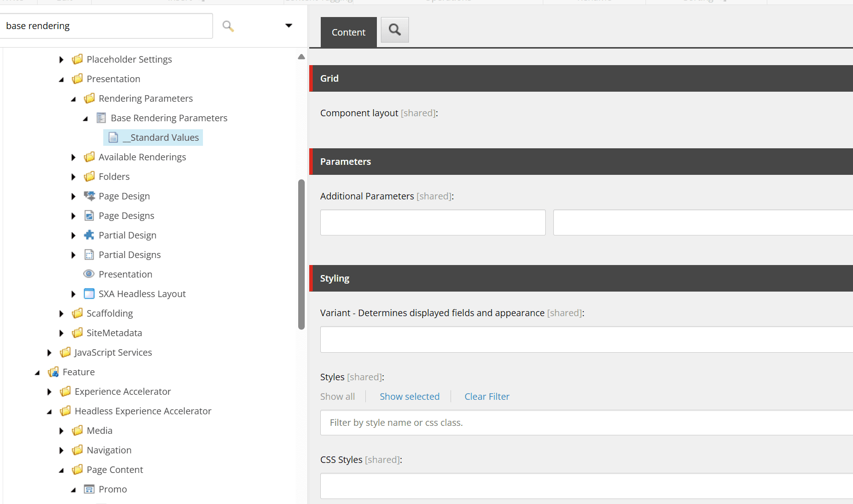
Task: Click Base Rendering Parameters template icon
Action: 101,118
